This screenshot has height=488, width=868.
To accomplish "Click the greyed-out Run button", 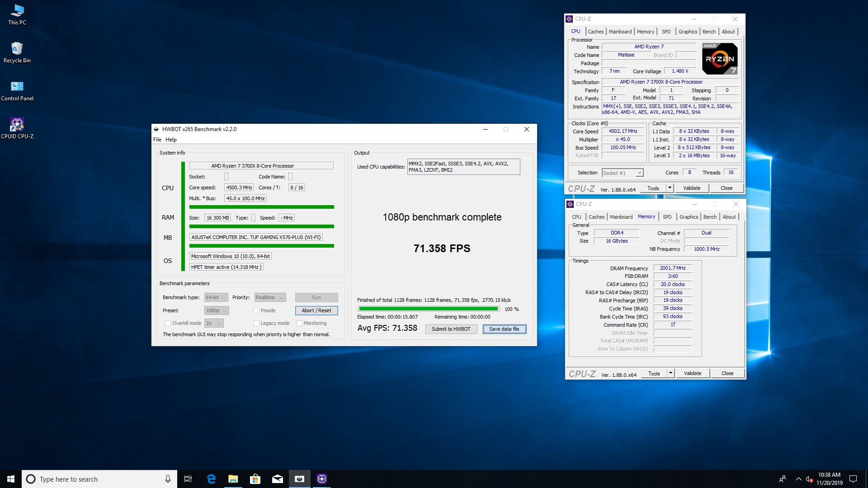I will tap(316, 297).
